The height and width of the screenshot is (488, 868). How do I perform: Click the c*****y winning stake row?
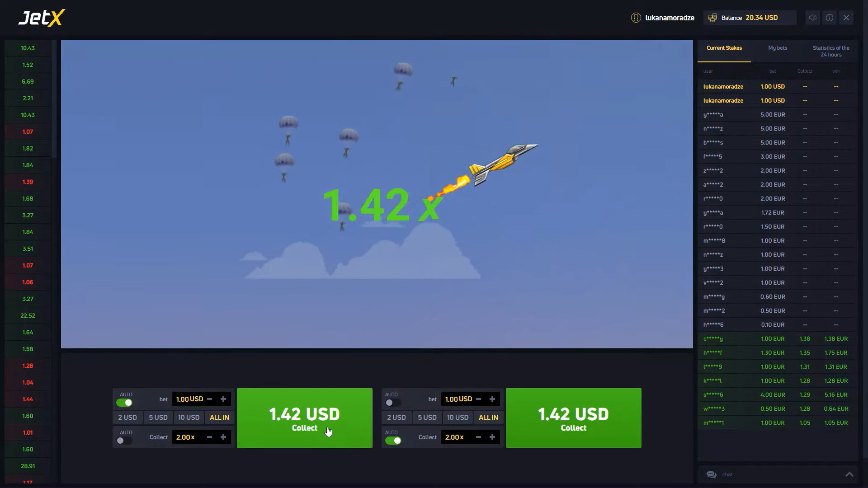point(778,338)
